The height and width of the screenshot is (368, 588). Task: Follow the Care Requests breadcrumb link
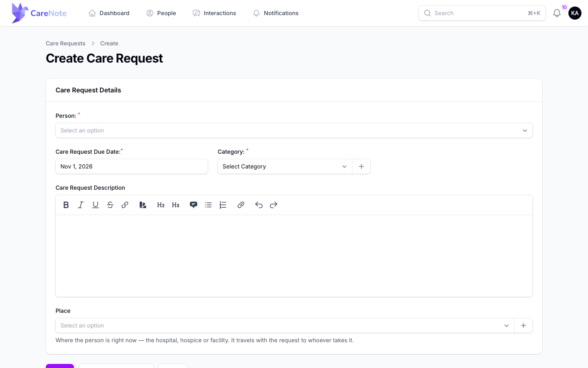point(66,43)
